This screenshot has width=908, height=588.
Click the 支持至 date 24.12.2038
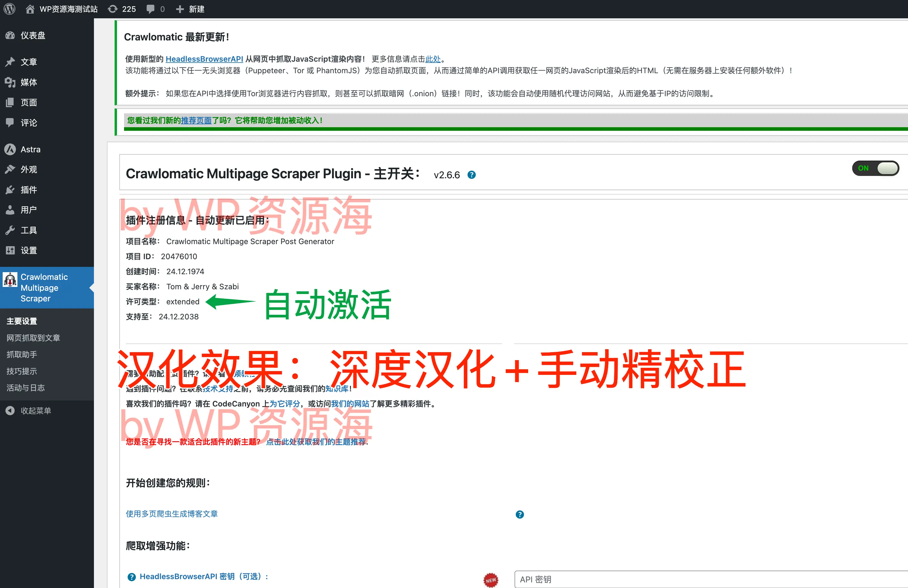pyautogui.click(x=178, y=316)
